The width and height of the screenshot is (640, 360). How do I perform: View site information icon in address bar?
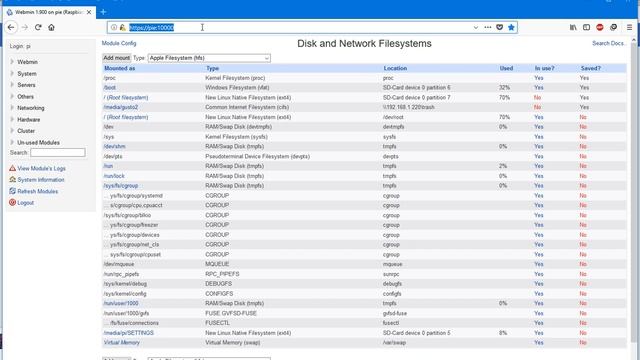click(x=114, y=27)
